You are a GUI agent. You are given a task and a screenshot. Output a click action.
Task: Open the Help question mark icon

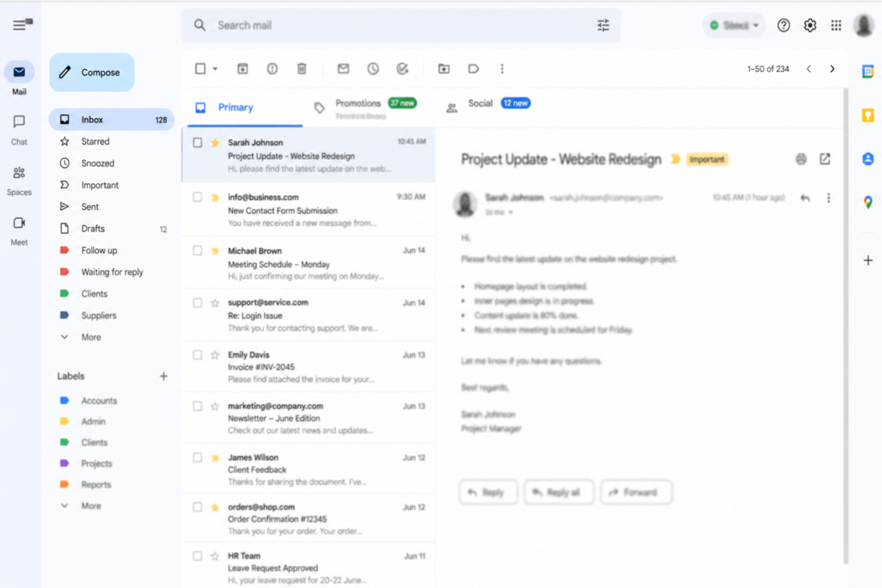pos(783,25)
